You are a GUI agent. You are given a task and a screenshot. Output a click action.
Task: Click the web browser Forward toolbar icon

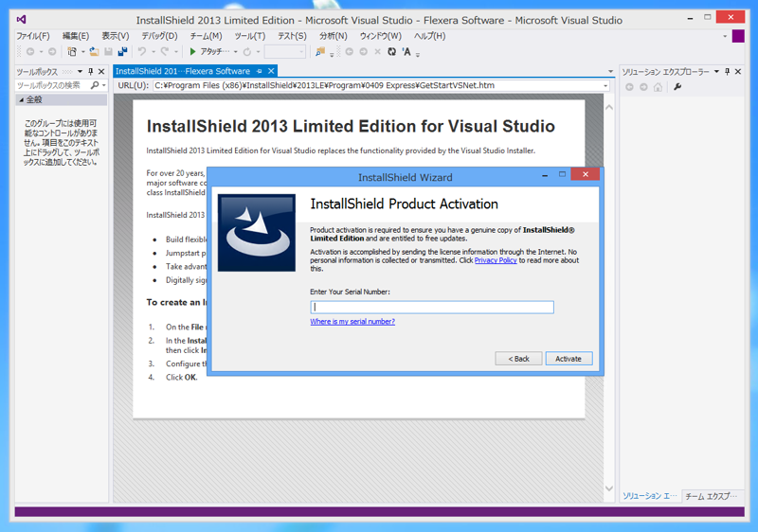[364, 52]
